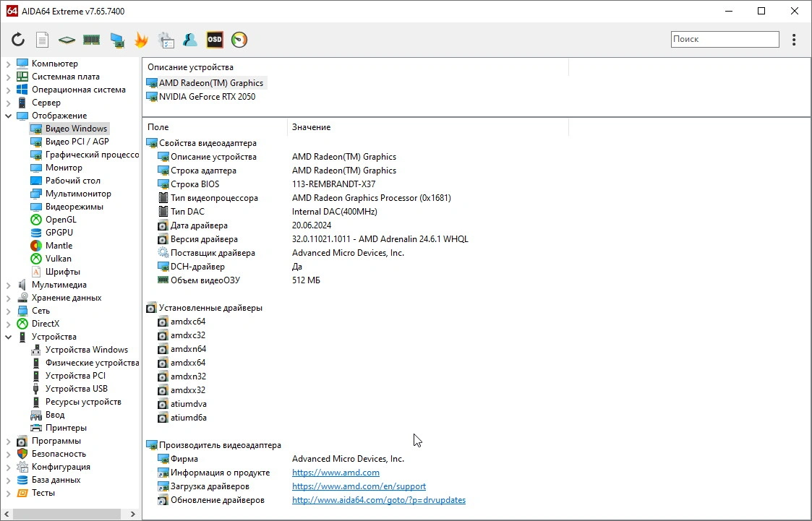
Task: Collapse the Устройства tree node
Action: coord(8,336)
